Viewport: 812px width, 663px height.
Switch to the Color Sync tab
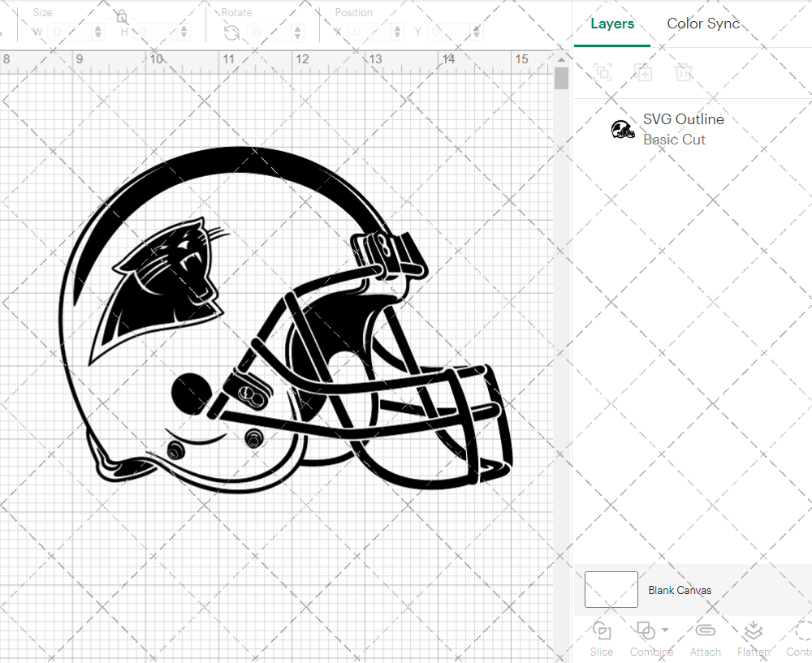(703, 24)
